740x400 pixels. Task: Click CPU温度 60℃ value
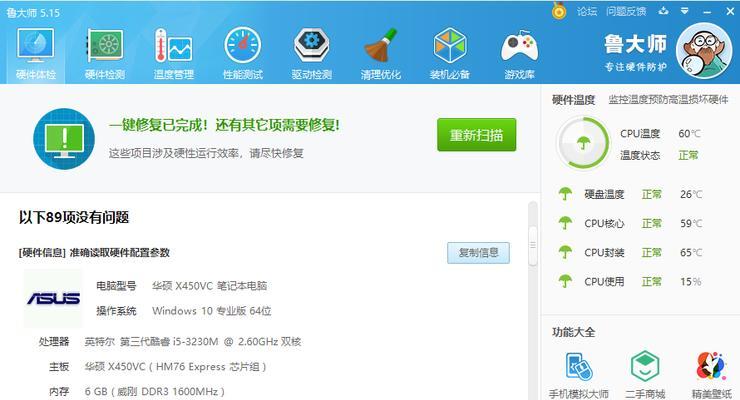(x=689, y=133)
